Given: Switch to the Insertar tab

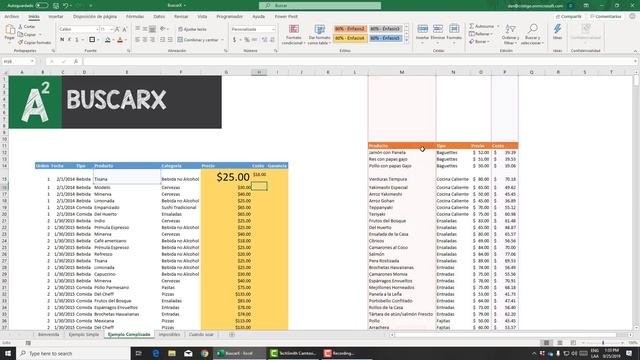Looking at the screenshot, I should [x=56, y=17].
